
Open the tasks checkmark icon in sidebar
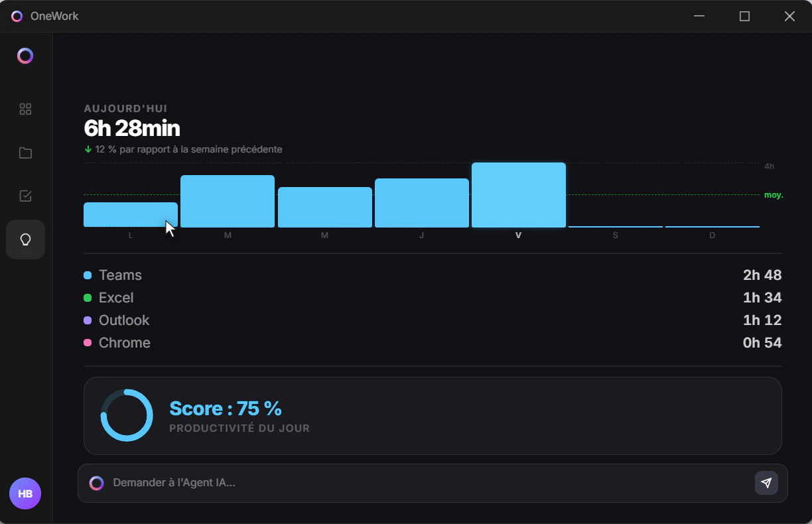pyautogui.click(x=25, y=196)
